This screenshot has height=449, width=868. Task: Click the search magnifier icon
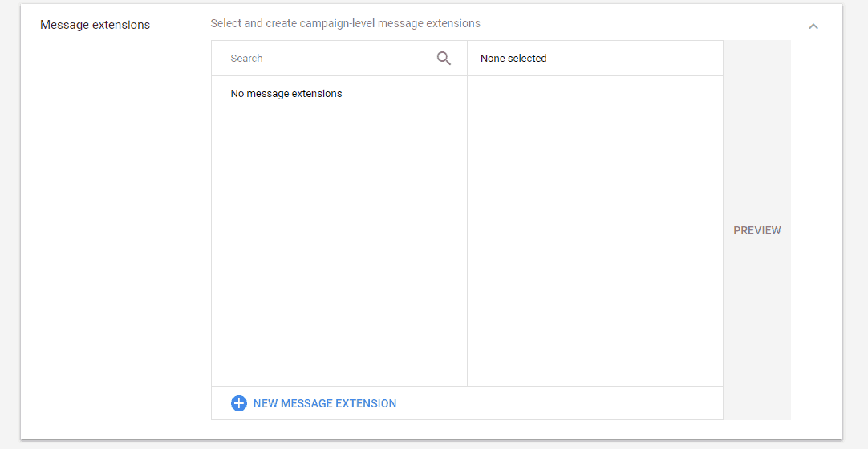click(444, 58)
